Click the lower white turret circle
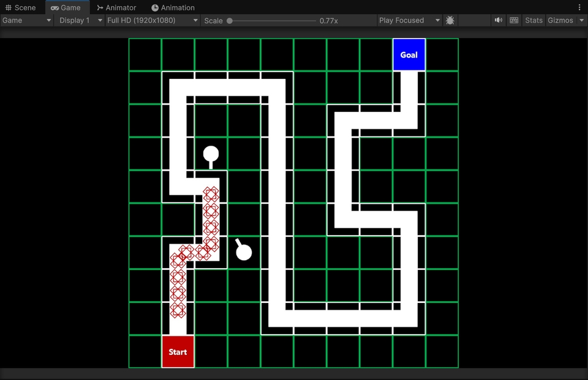 point(244,252)
